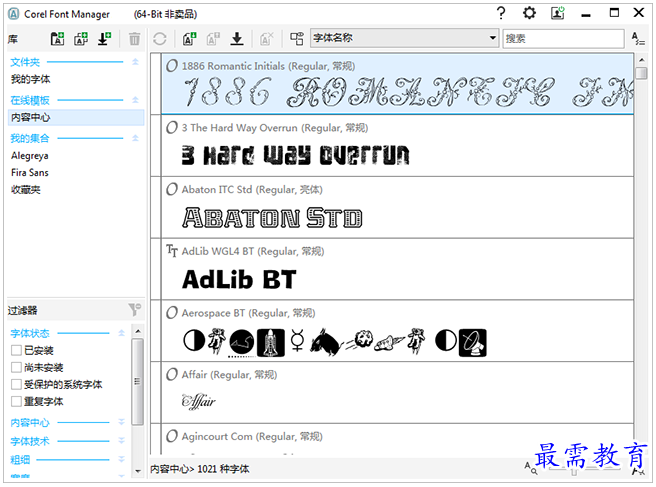
Task: Select the 收藏夹 collection
Action: pyautogui.click(x=26, y=190)
